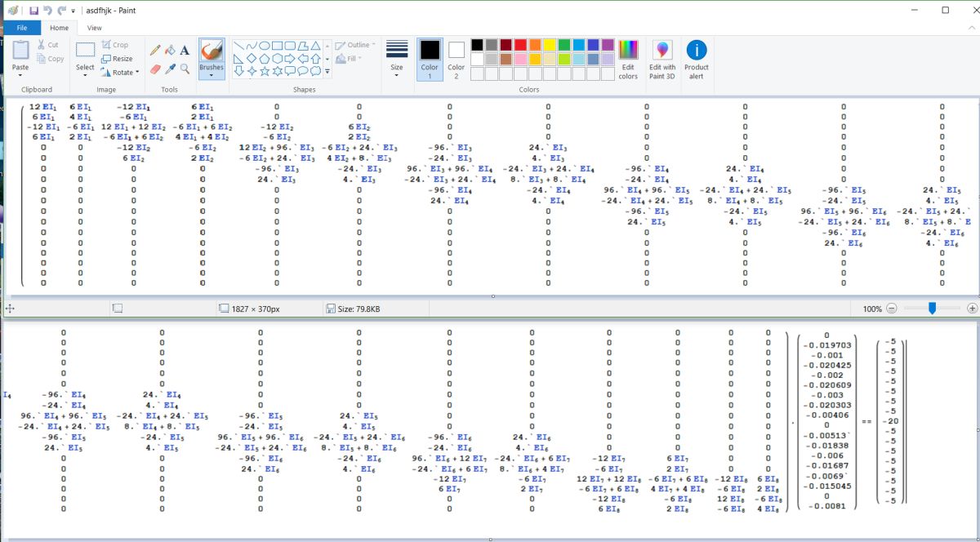Activate Color 2 background selector
Screen dimensions: 980x542
456,60
